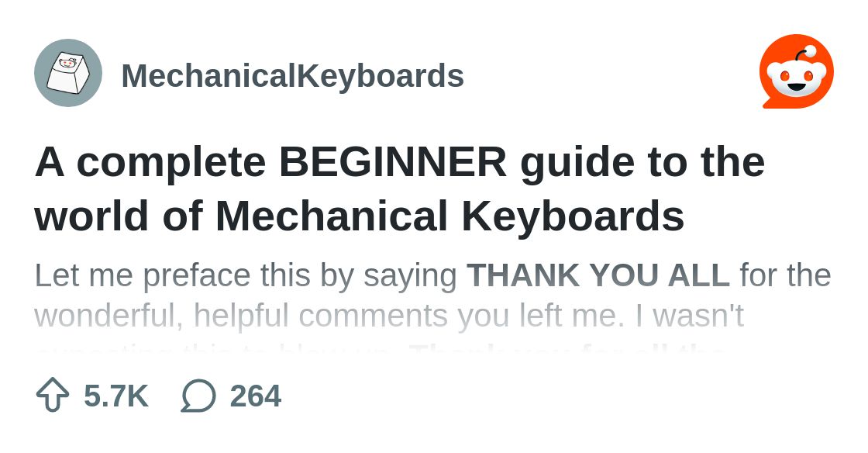Click the keycap subreddit avatar icon
The height and width of the screenshot is (453, 868).
tap(68, 73)
